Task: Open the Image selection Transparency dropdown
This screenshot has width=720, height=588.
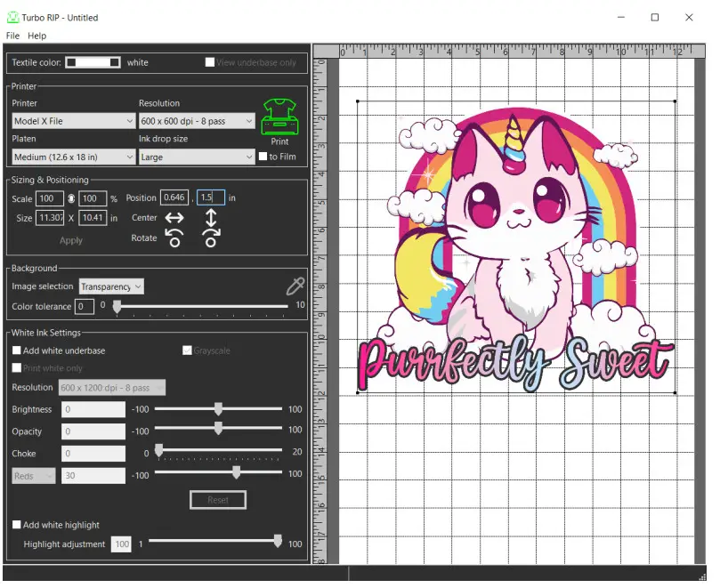Action: 111,286
